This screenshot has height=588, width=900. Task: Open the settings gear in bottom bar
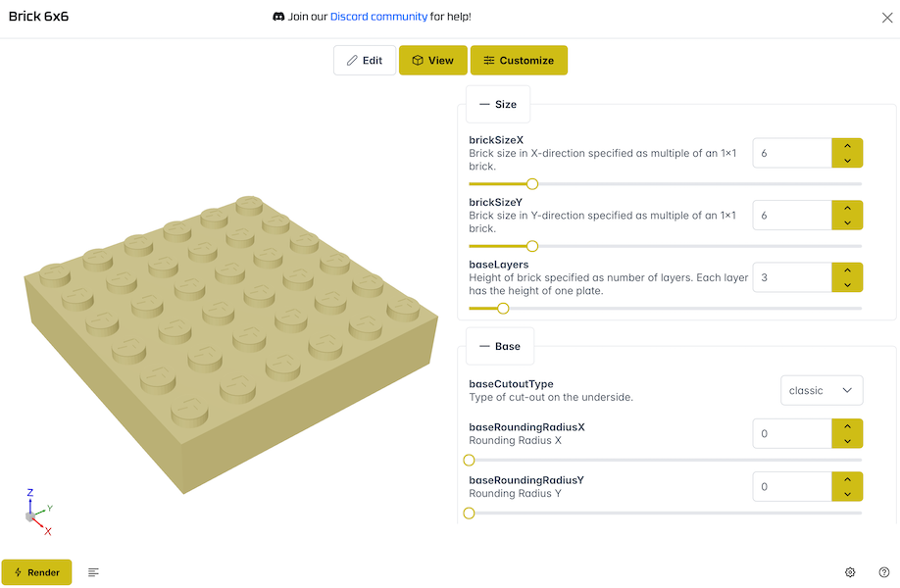tap(850, 571)
